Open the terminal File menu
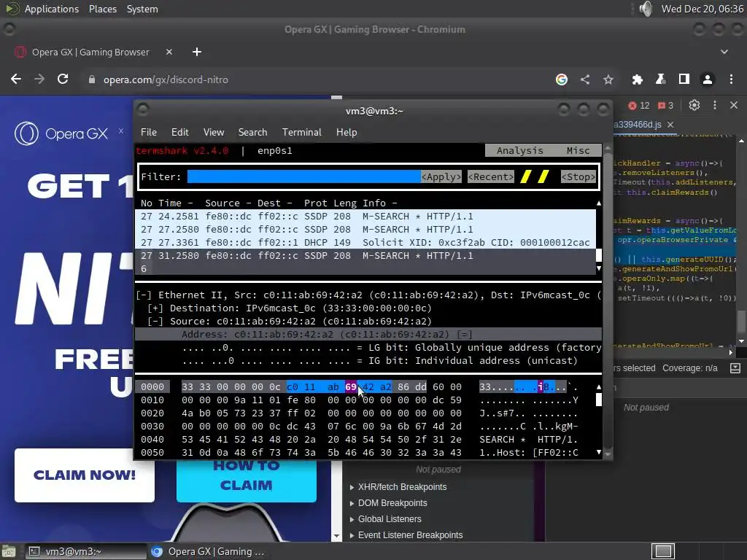The height and width of the screenshot is (560, 747). tap(149, 133)
